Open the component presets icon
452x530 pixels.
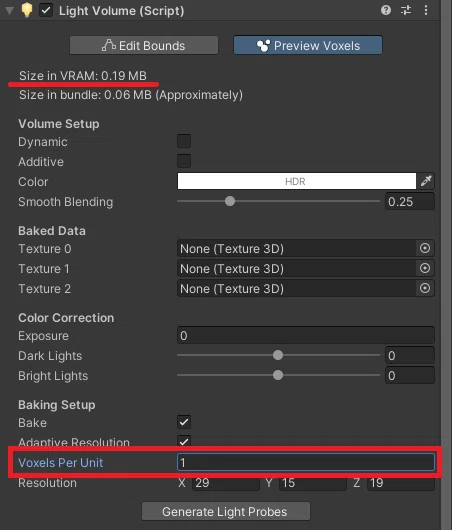(x=406, y=10)
